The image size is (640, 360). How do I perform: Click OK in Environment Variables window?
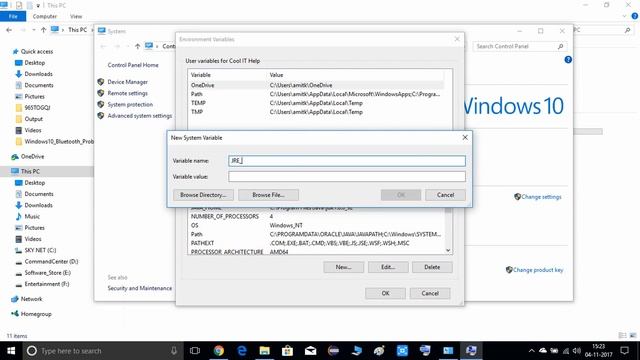click(x=385, y=293)
